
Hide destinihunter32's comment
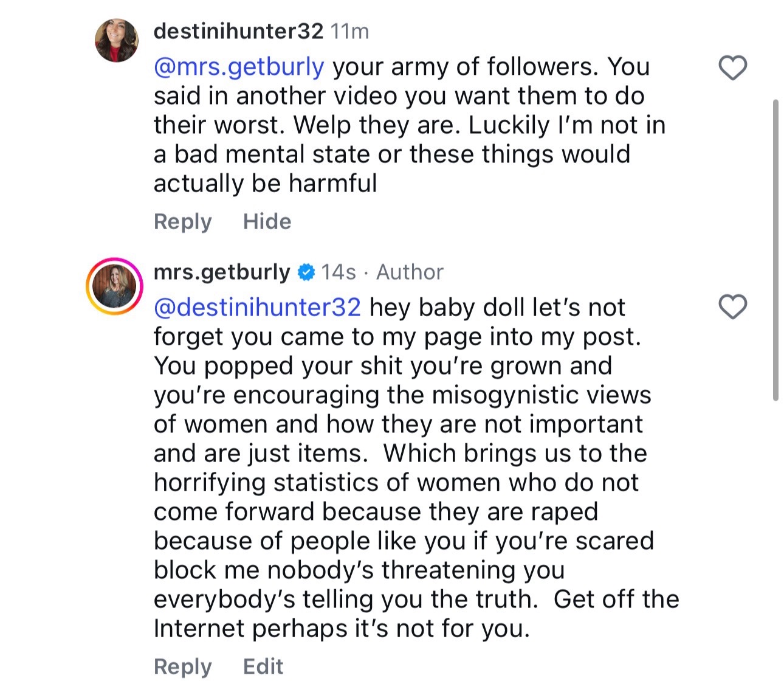pos(267,221)
